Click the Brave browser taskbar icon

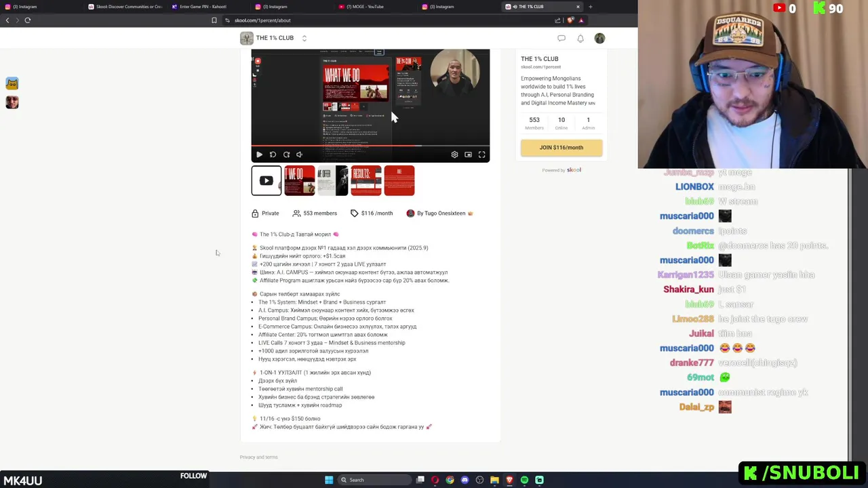[509, 480]
